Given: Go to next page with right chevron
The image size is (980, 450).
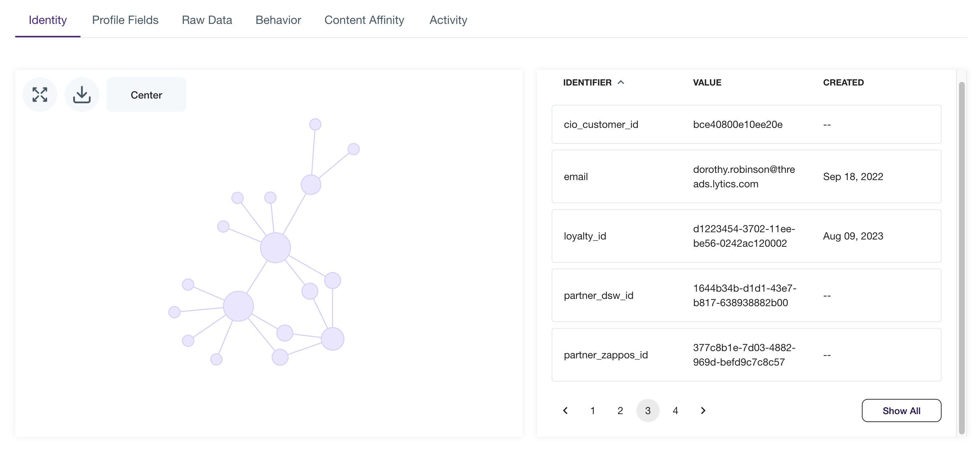Looking at the screenshot, I should (x=703, y=411).
